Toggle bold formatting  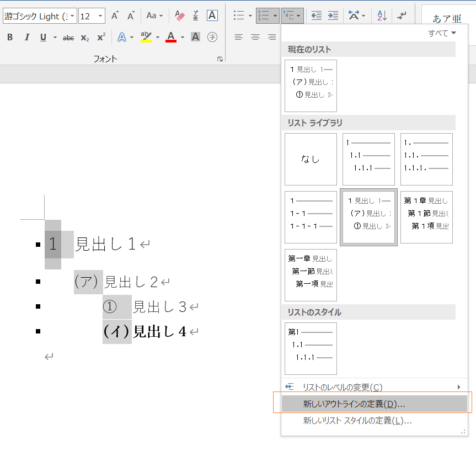point(10,38)
